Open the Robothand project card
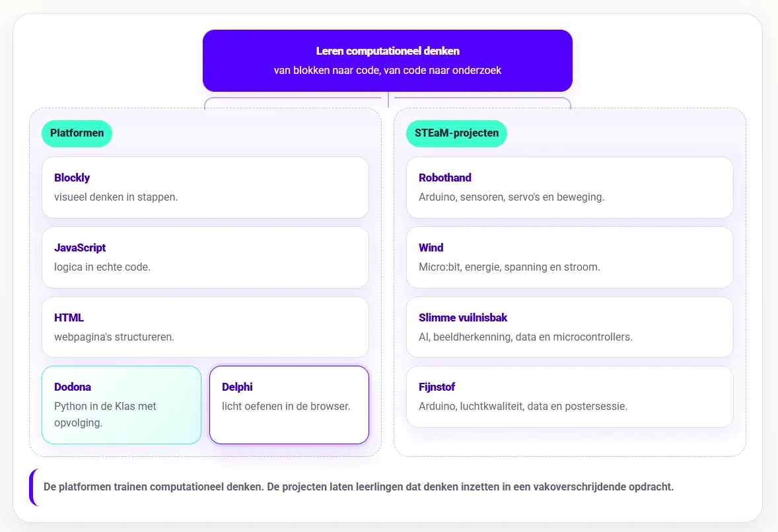The width and height of the screenshot is (778, 532). point(569,187)
